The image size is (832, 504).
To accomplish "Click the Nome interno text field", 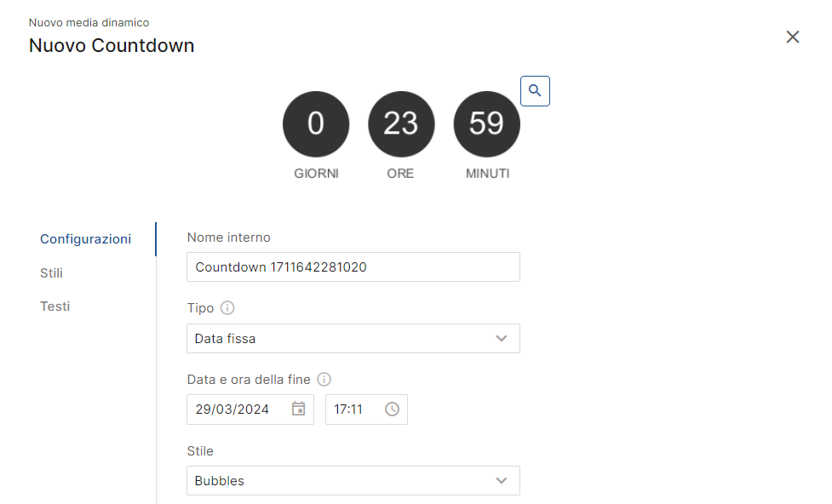I will point(353,266).
